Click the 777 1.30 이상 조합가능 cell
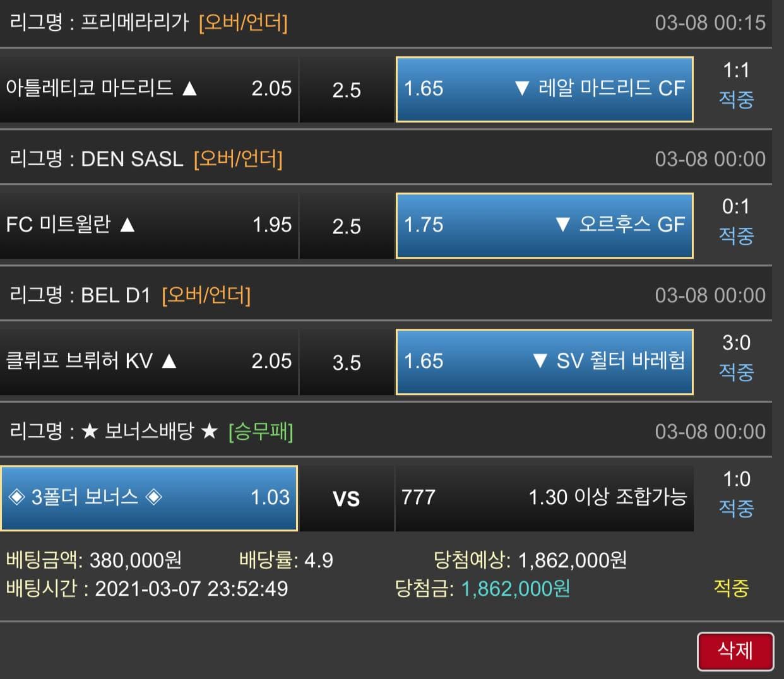Image resolution: width=784 pixels, height=679 pixels. point(545,498)
